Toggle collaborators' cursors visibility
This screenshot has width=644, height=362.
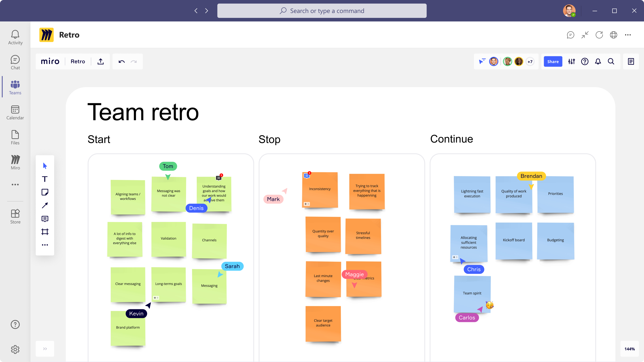click(482, 61)
